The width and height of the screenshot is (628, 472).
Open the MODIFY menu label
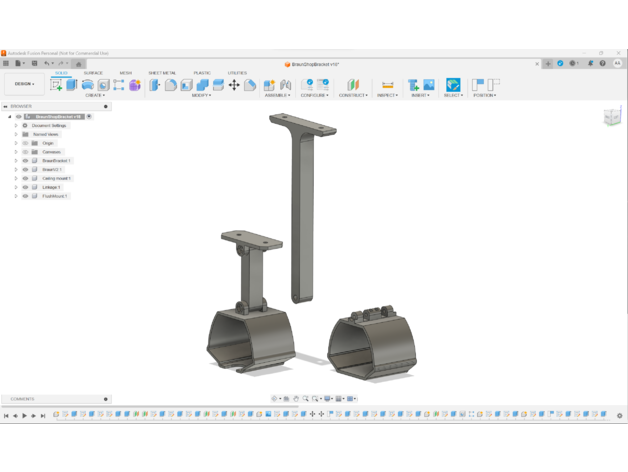tap(201, 96)
